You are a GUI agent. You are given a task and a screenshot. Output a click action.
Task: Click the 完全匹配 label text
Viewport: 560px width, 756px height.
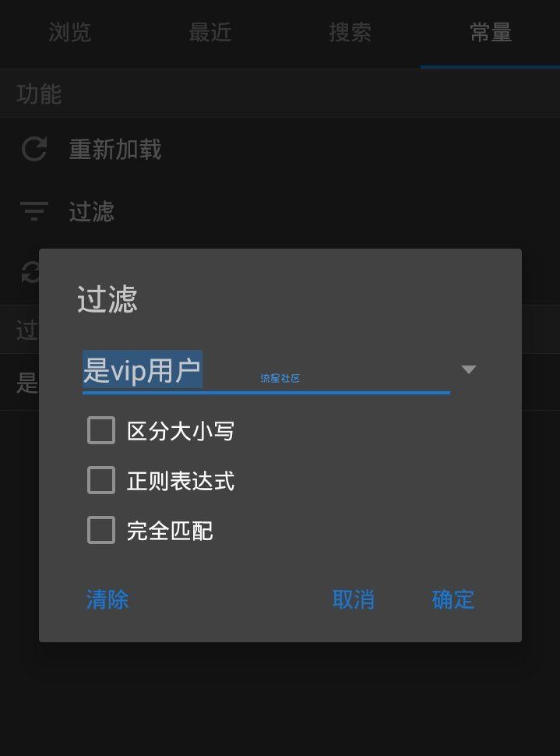(170, 530)
